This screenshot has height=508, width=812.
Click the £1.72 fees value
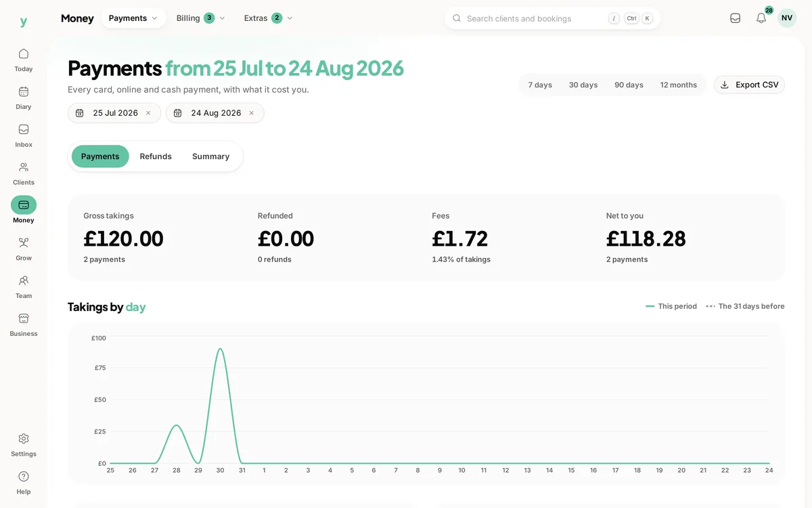(x=460, y=238)
